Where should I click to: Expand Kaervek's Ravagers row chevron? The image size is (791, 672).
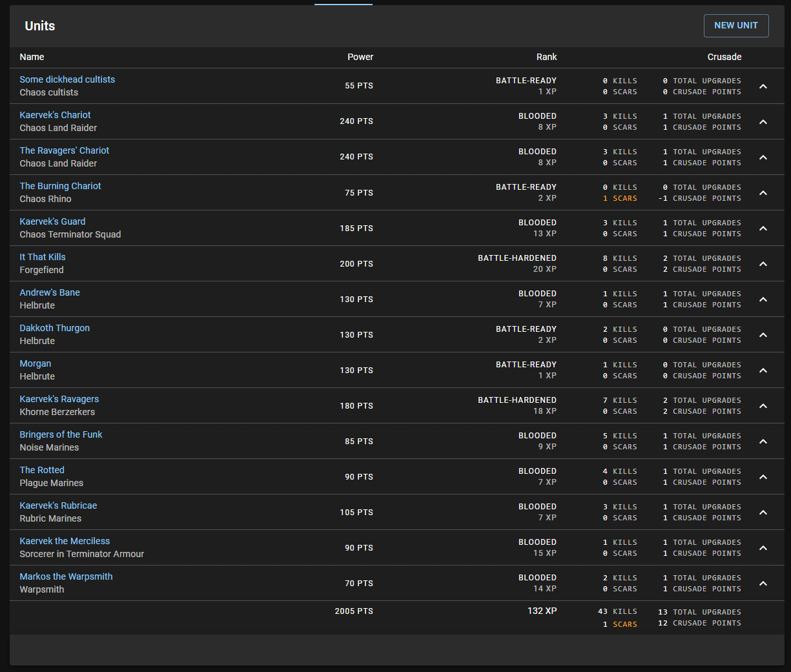[x=763, y=406]
